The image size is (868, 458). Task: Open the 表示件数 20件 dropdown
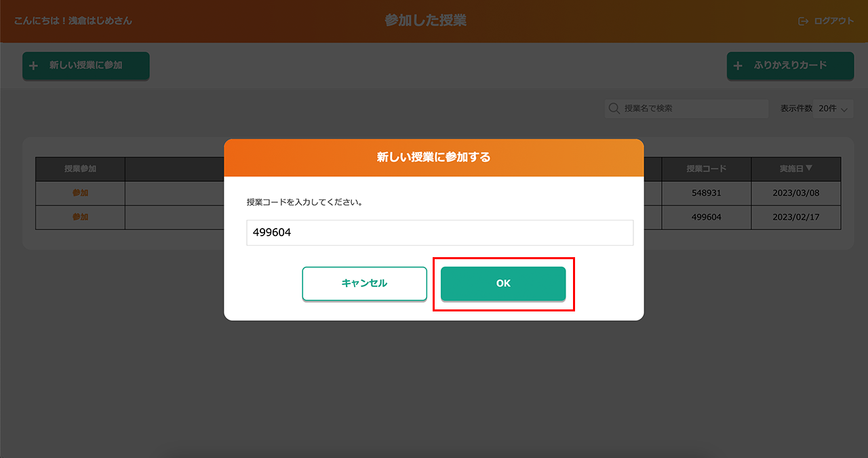pos(833,109)
